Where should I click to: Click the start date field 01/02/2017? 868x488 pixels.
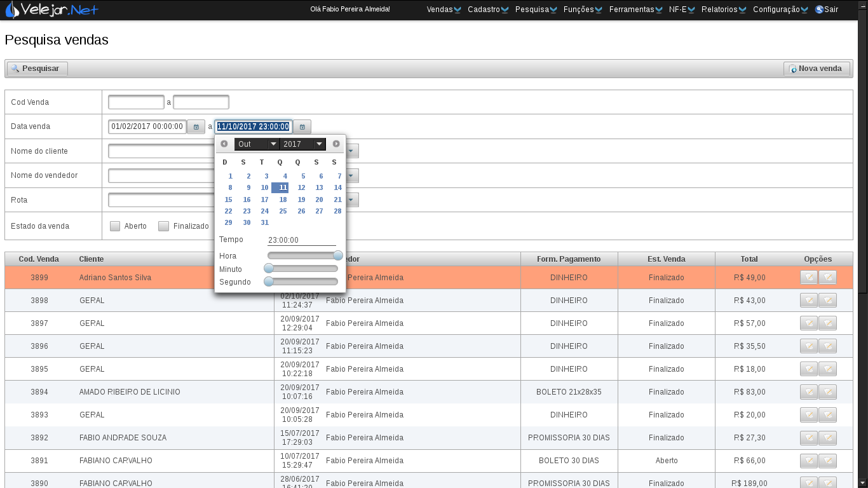(147, 127)
